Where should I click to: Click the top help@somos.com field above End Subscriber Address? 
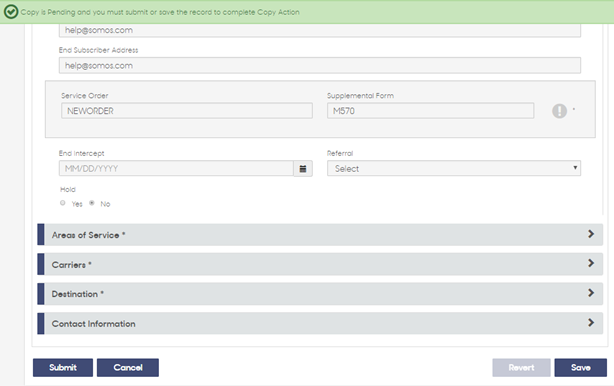click(320, 30)
